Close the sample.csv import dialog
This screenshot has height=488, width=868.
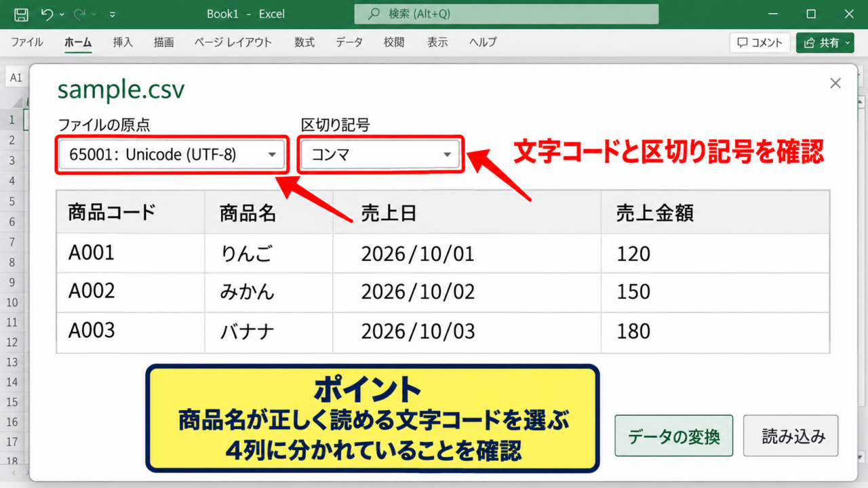click(x=835, y=83)
